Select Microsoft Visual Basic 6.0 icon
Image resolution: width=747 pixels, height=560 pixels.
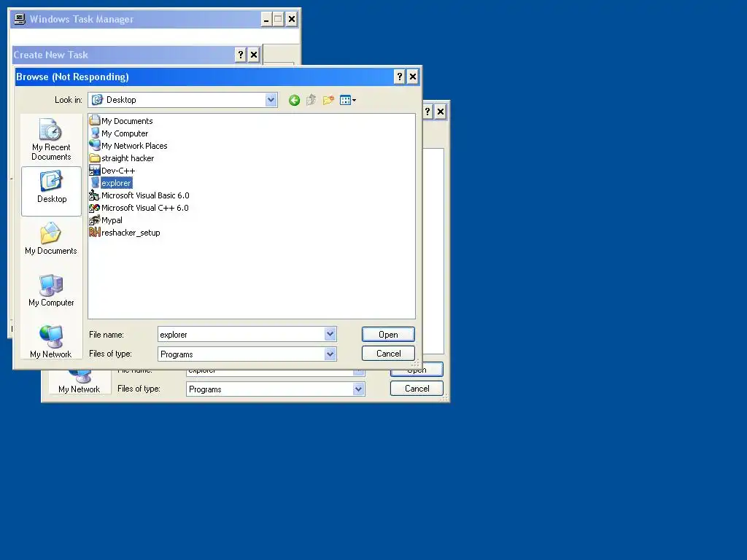click(x=95, y=195)
